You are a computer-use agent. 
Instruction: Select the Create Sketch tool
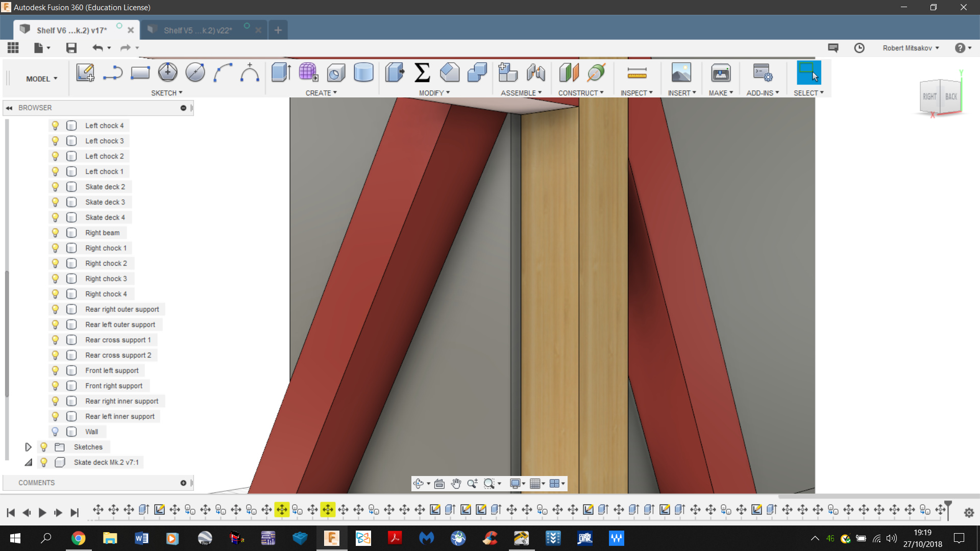tap(85, 72)
